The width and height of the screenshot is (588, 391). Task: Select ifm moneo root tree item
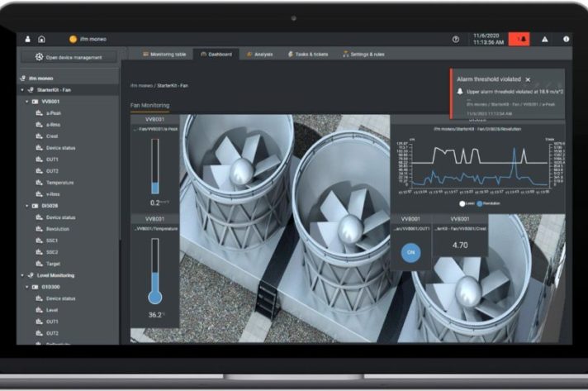pyautogui.click(x=41, y=79)
